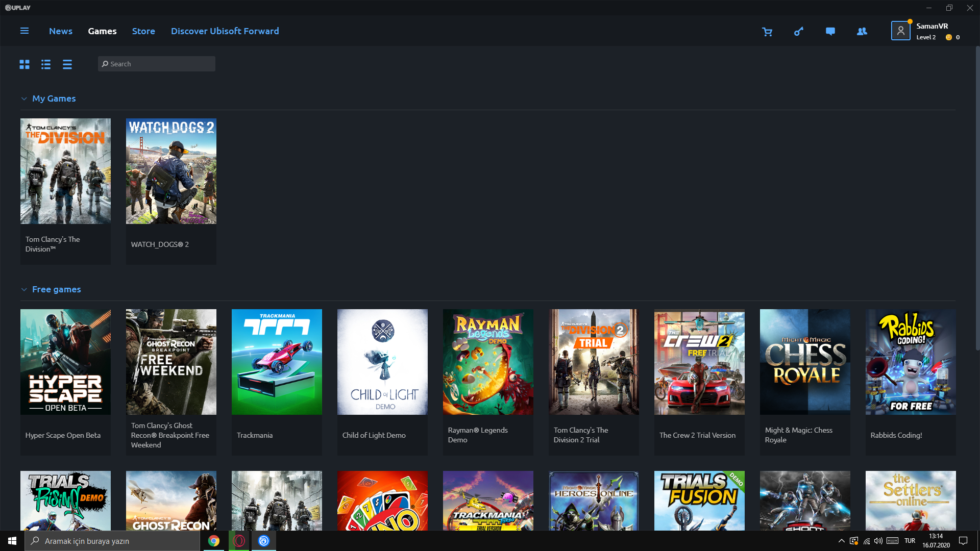The image size is (980, 551).
Task: Open the UNO game cover
Action: coord(382,500)
